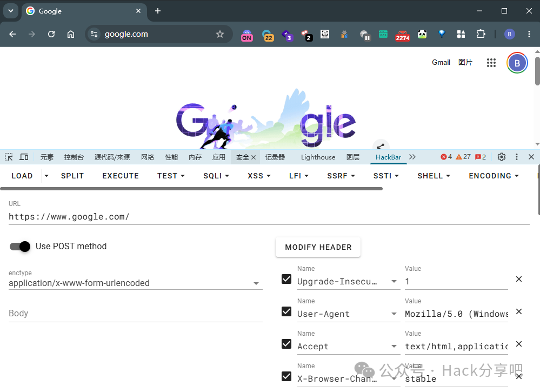Click the page vertical scrollbar

pos(537,71)
